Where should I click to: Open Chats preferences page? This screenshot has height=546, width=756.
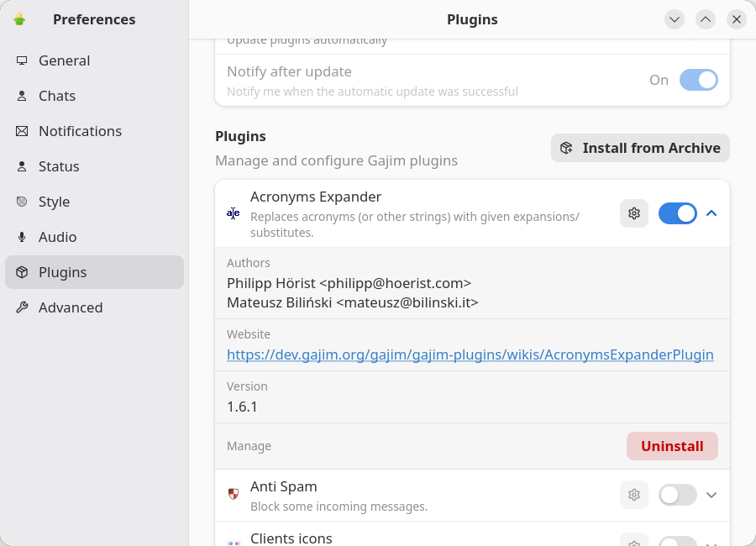pos(94,96)
